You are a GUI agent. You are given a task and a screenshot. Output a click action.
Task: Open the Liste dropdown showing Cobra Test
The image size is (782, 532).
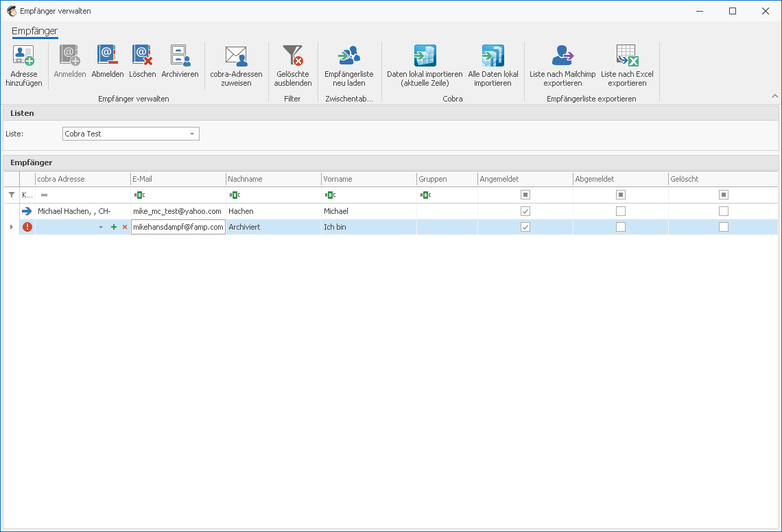click(192, 134)
